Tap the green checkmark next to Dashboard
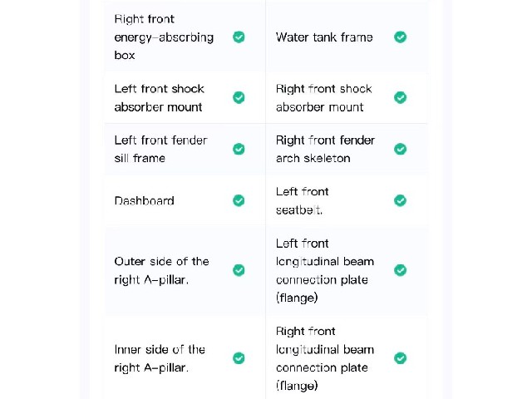 tap(239, 200)
